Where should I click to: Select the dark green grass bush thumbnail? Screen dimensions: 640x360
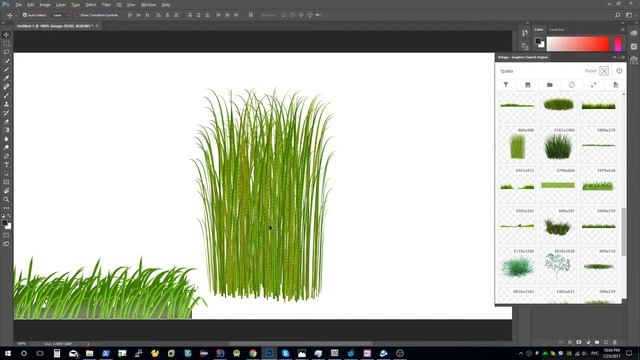pos(558,147)
